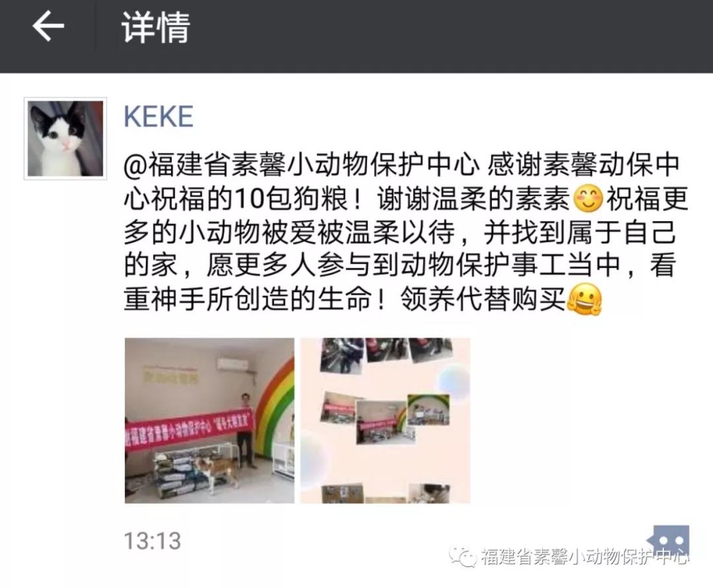713x588 pixels.
Task: Open the comment bubble button with two dots
Action: 670,540
